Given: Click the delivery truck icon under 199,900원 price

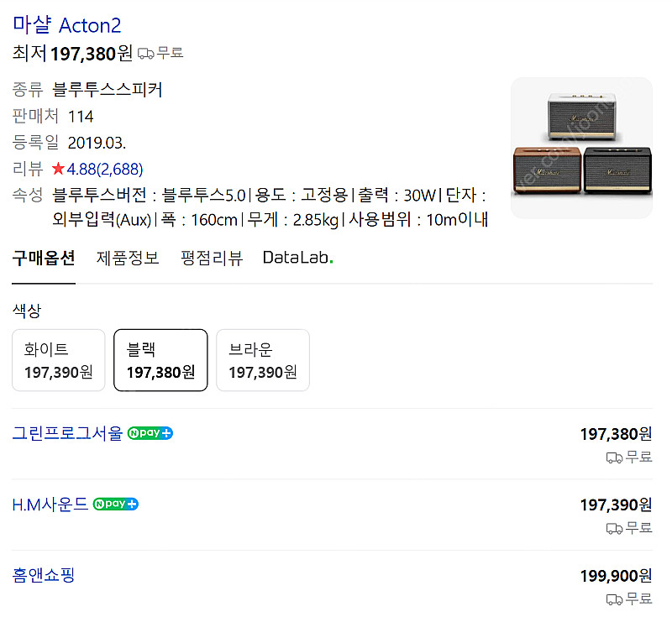Looking at the screenshot, I should 614,599.
